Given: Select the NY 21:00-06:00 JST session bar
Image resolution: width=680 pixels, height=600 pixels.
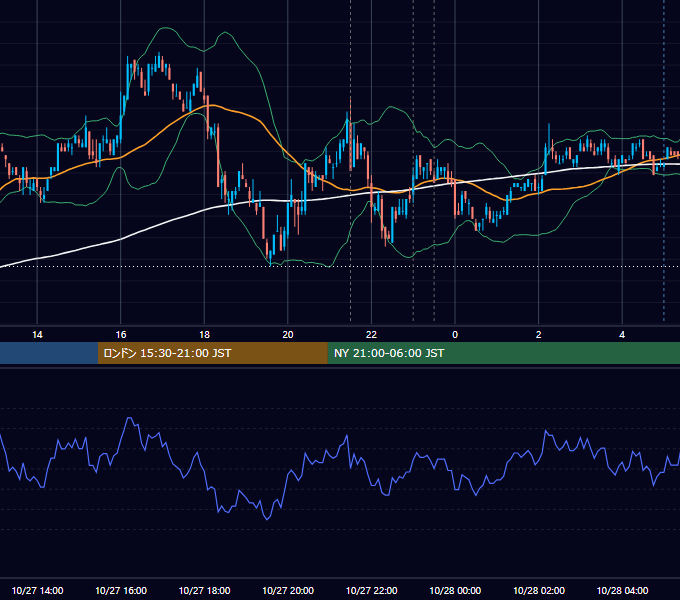Looking at the screenshot, I should 503,353.
